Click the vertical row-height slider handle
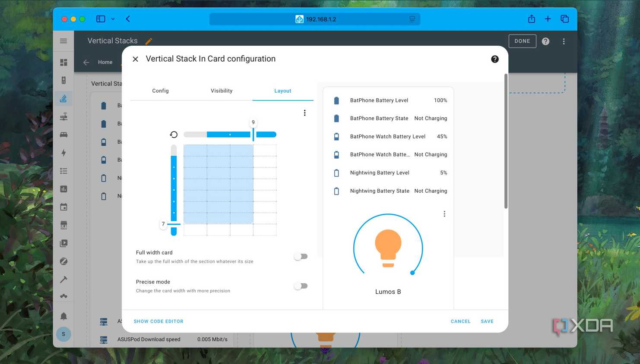The image size is (640, 364). point(174,224)
